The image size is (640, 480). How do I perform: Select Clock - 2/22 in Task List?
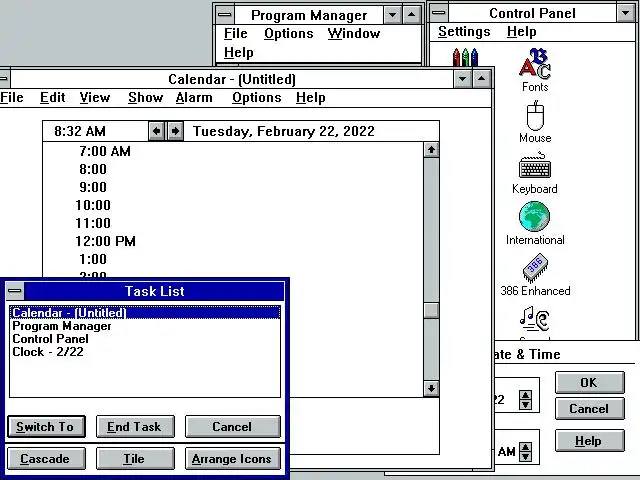point(145,352)
